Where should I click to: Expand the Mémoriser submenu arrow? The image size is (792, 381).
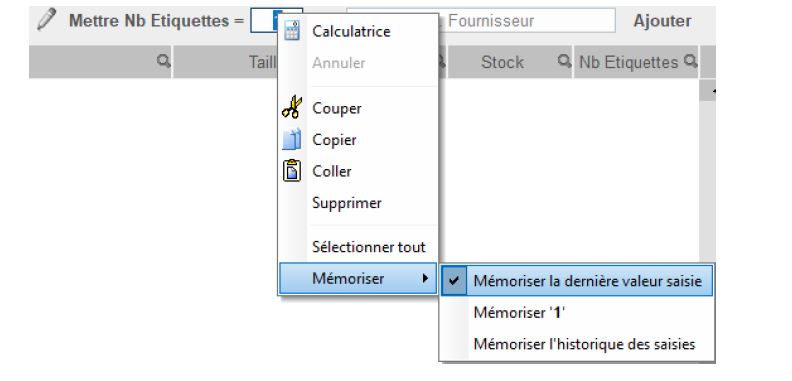[x=425, y=278]
